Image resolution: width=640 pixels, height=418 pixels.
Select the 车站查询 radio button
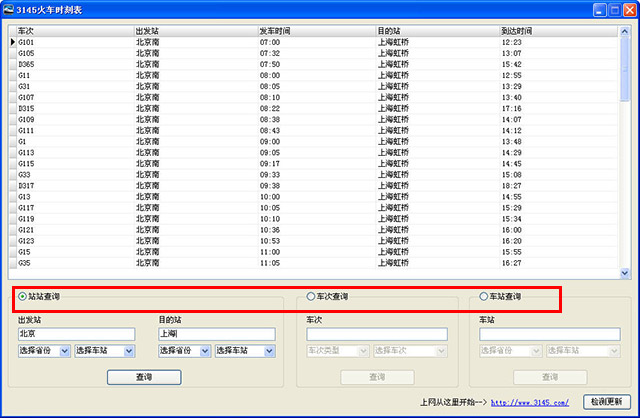[484, 296]
